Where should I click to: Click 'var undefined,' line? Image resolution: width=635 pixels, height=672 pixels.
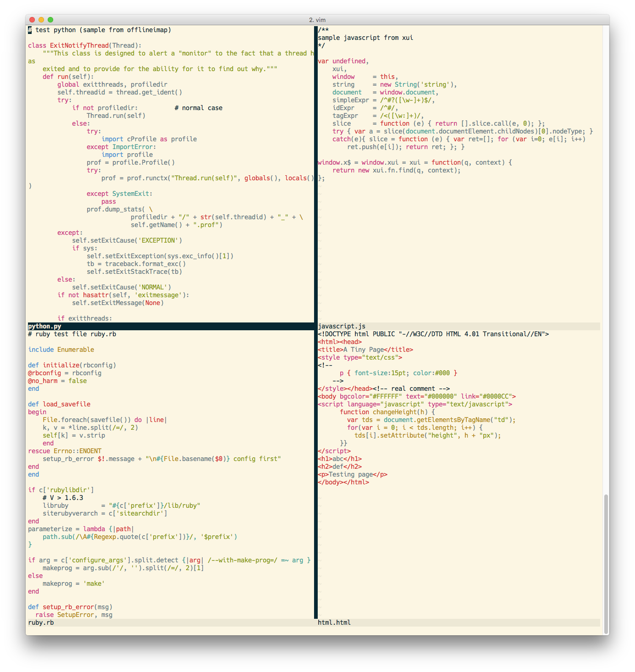point(343,61)
